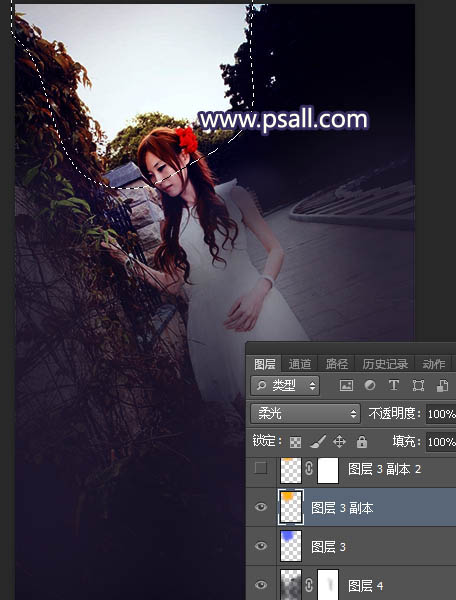Screen dimensions: 456x600
Task: Open the 历史记录 tab
Action: (385, 364)
